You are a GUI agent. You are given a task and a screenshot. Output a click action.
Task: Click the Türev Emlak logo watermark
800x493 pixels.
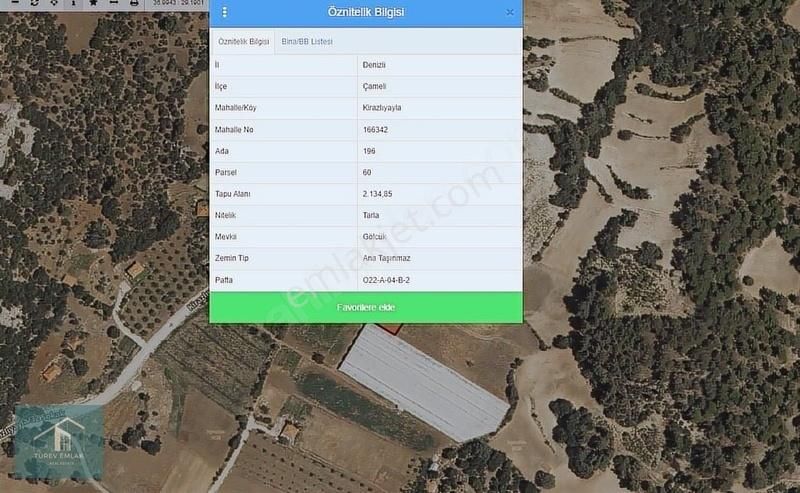[59, 442]
